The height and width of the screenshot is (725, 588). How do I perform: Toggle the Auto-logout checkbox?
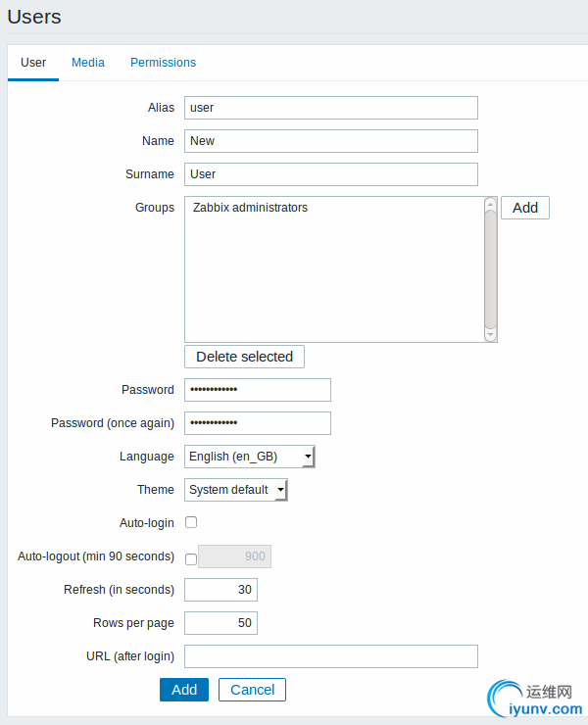(x=191, y=558)
